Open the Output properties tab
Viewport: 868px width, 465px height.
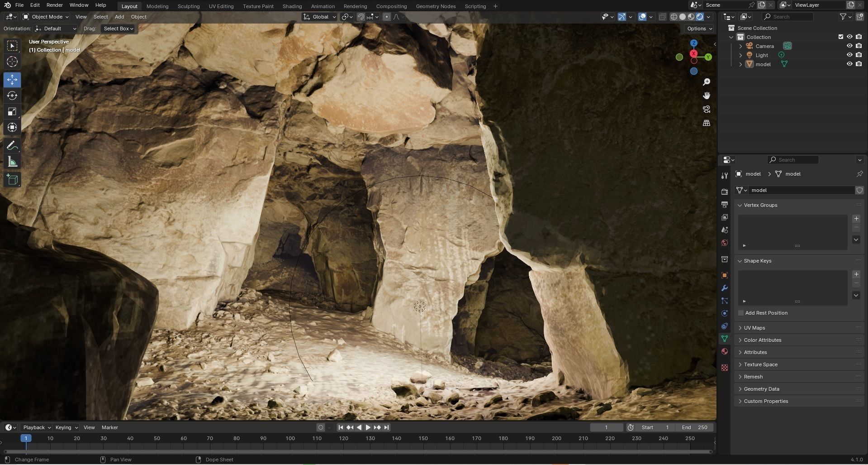(725, 205)
